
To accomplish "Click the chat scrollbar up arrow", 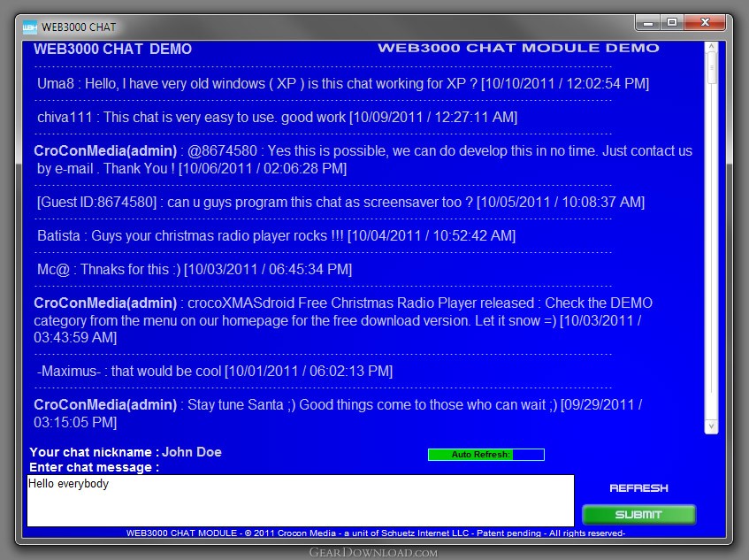I will click(711, 46).
